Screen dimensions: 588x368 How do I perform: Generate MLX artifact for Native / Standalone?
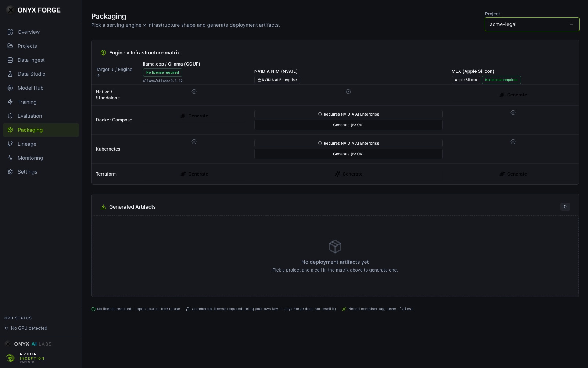pos(513,95)
